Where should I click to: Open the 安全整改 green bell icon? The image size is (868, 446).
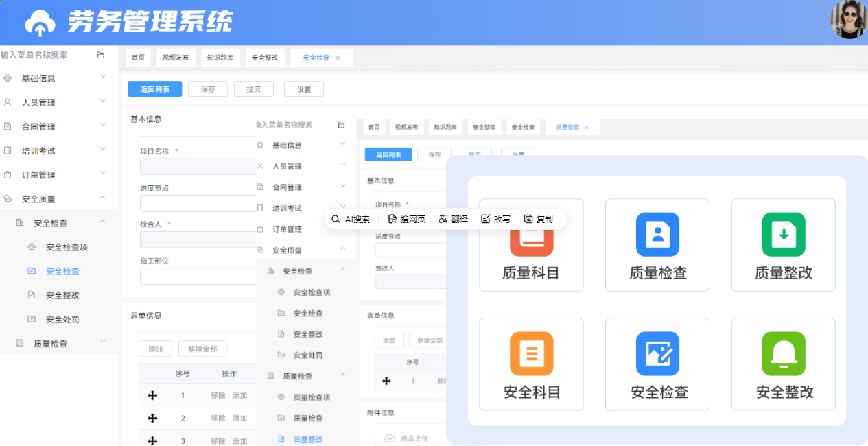coord(782,353)
